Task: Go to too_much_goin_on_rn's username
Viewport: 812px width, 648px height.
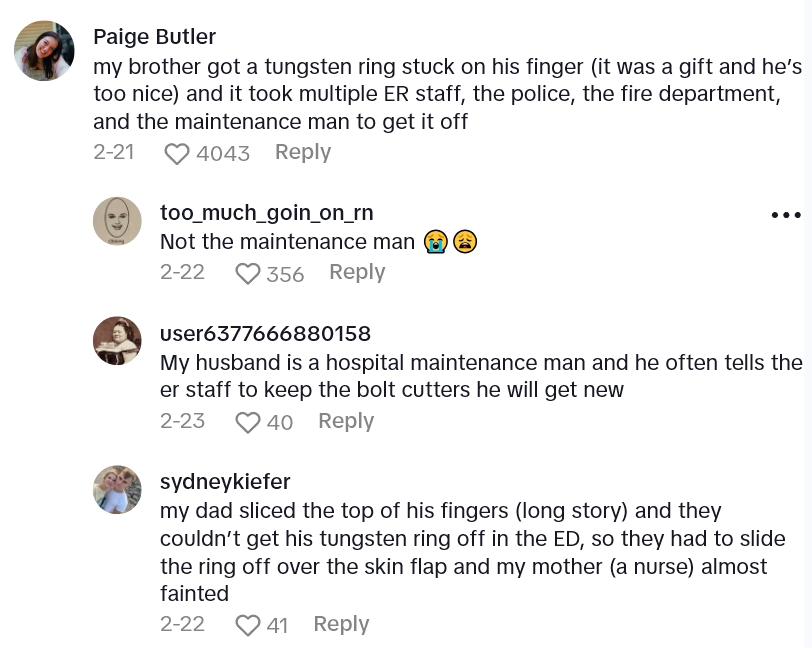Action: (266, 213)
